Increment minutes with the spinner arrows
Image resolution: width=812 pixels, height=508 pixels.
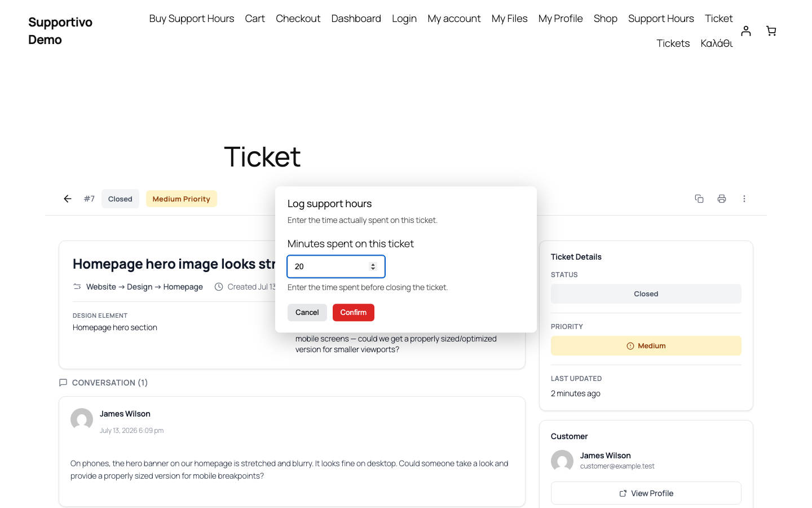point(373,264)
